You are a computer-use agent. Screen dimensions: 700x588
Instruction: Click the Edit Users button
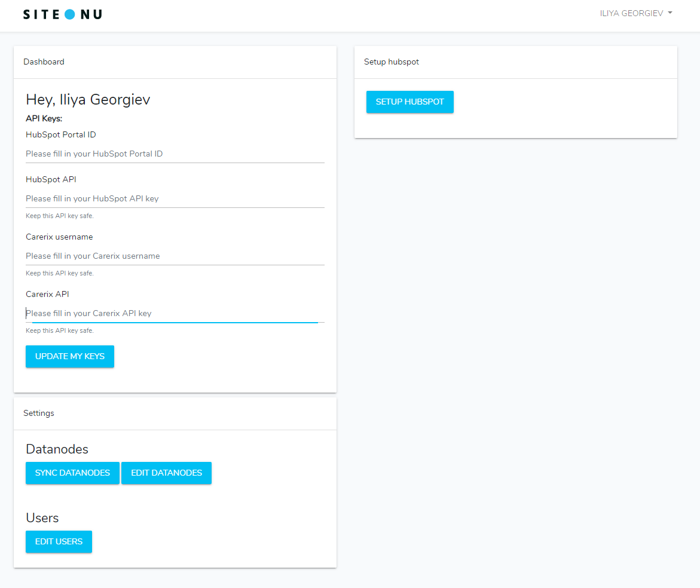coord(59,541)
